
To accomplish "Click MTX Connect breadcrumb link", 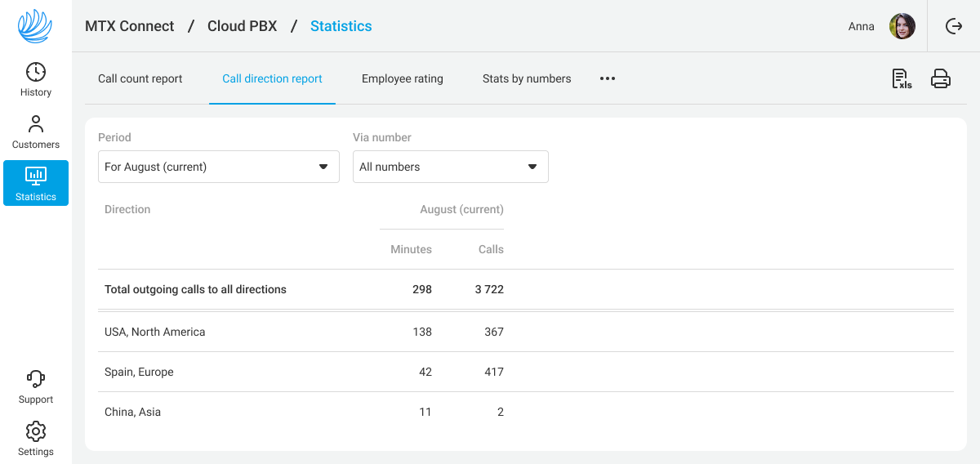I will click(129, 26).
